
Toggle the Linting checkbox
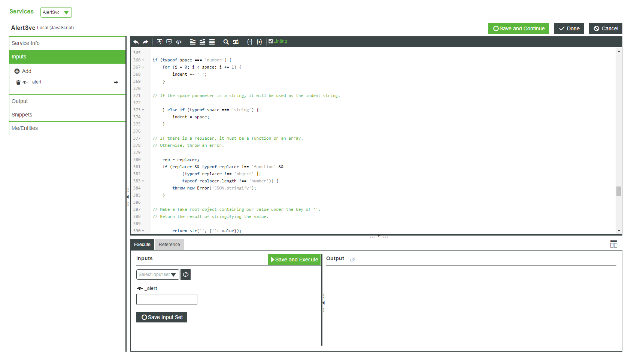click(x=271, y=41)
